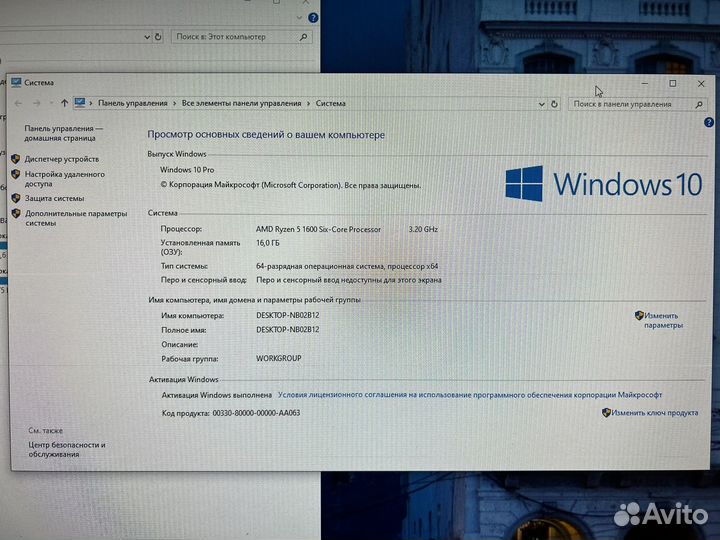Maximize the System window
Image resolution: width=720 pixels, height=540 pixels.
pos(672,84)
